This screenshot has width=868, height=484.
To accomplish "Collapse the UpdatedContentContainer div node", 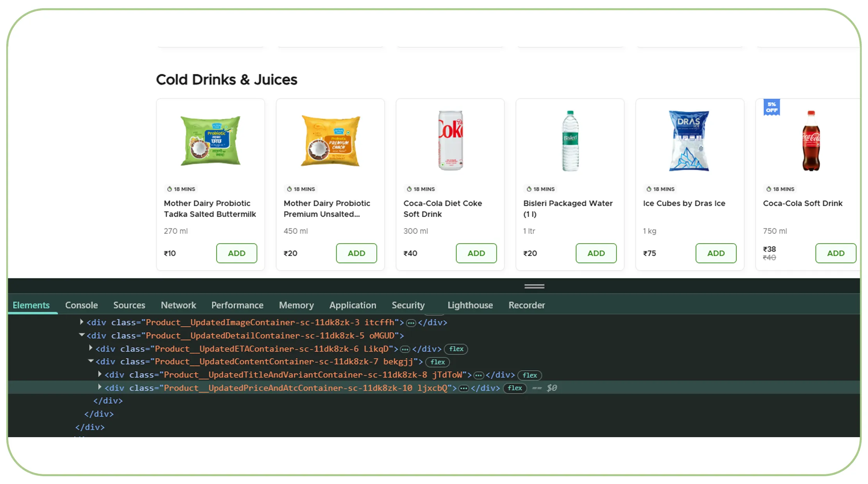I will coord(91,361).
